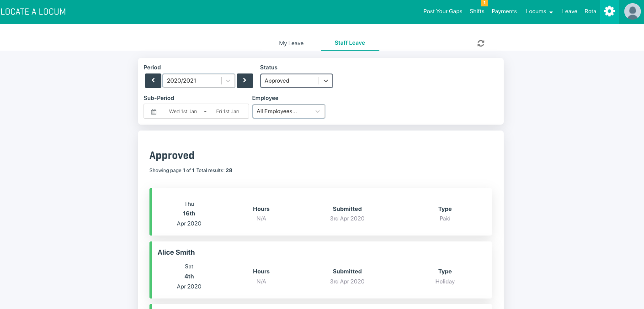Viewport: 644px width, 309px height.
Task: Refresh the staff leave list
Action: 481,43
